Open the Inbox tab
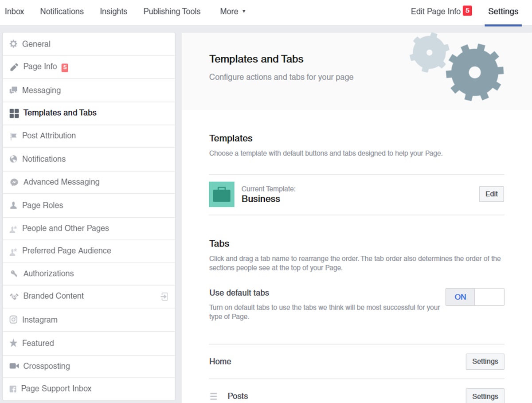The height and width of the screenshot is (403, 532). tap(15, 12)
